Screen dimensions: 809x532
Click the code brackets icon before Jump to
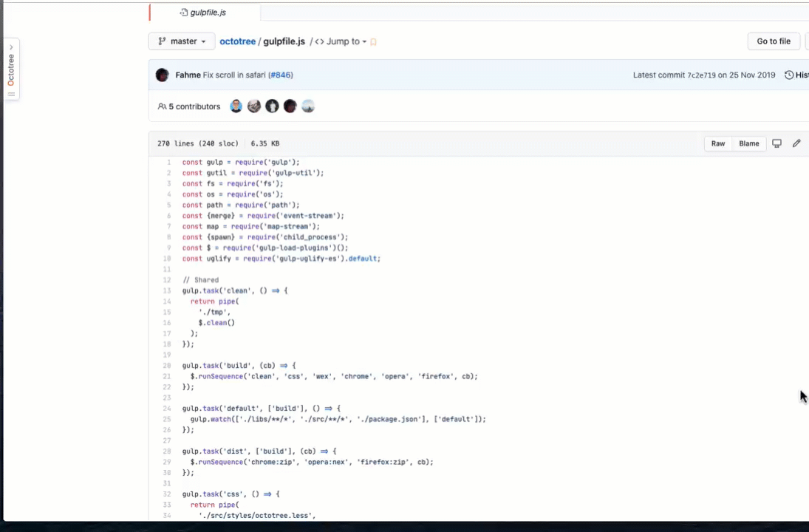click(x=319, y=42)
